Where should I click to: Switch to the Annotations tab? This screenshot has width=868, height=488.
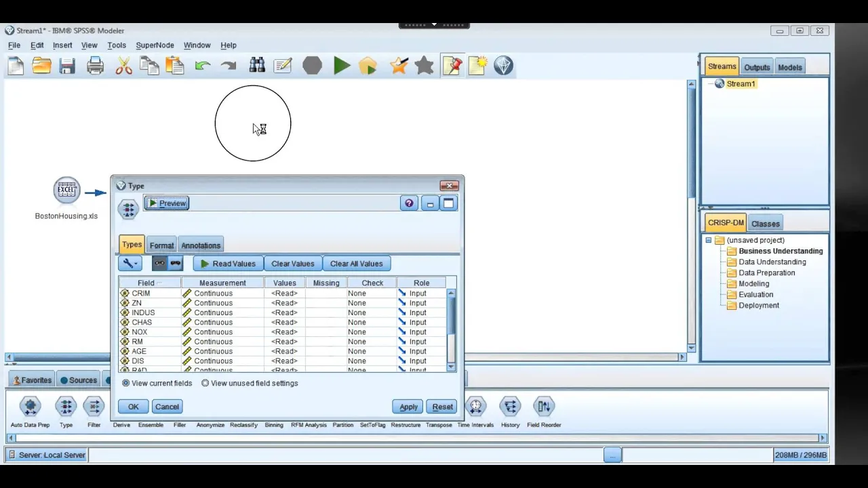(201, 245)
